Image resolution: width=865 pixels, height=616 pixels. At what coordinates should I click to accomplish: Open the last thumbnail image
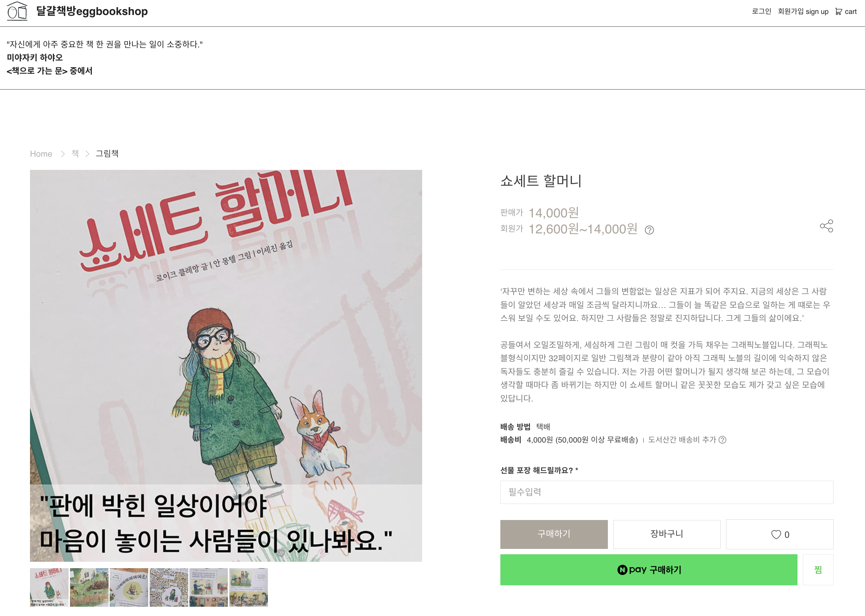249,587
